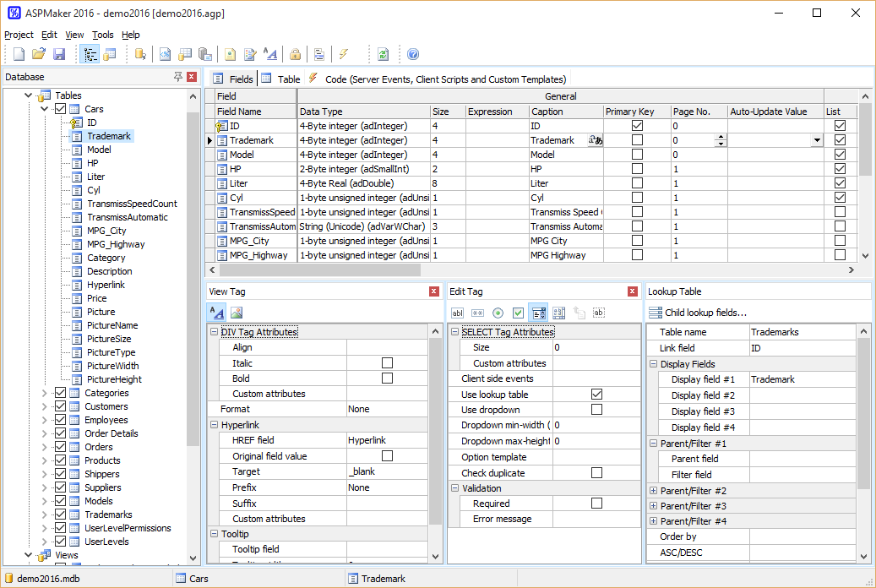Select the Image view tag icon

(237, 313)
